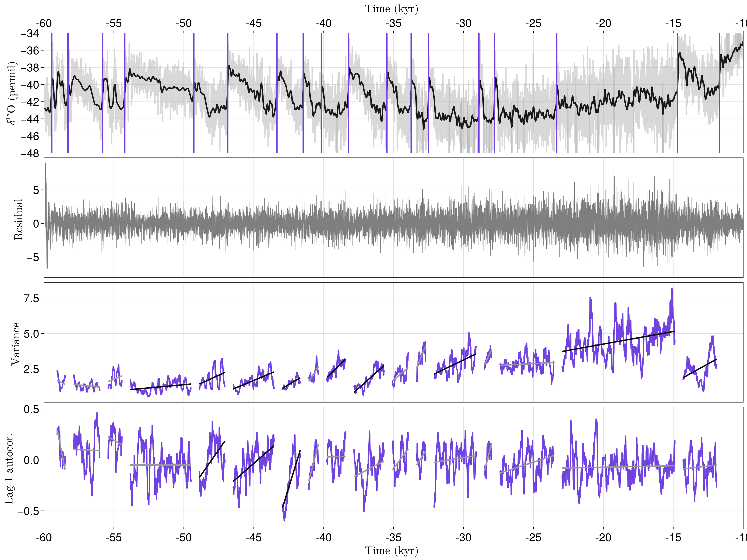Click the -48 tick on the δ18O axis
Image resolution: width=747 pixels, height=560 pixels.
[x=30, y=153]
